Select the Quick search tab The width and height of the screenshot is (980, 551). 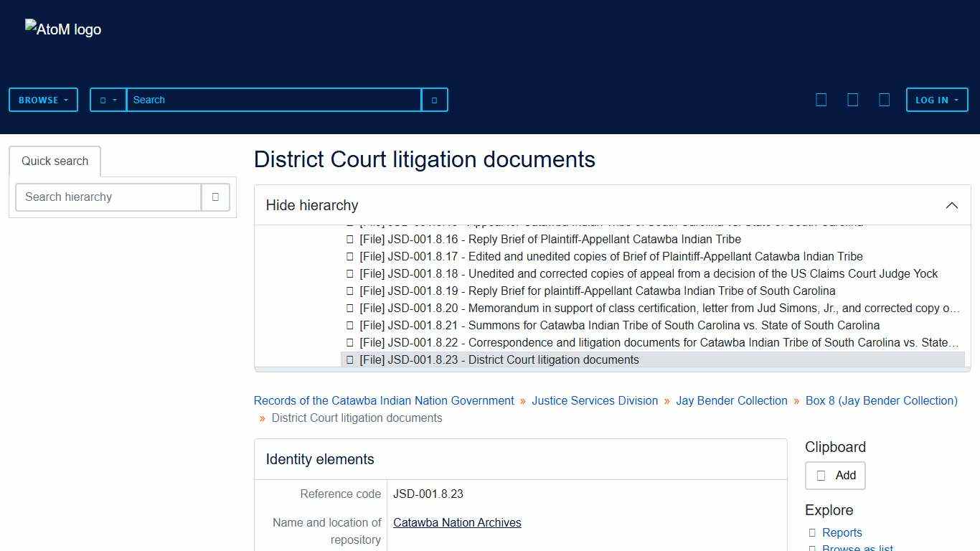55,161
